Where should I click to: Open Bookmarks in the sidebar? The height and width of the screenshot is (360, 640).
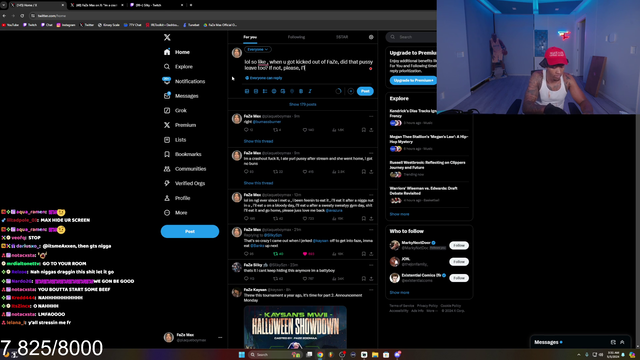pyautogui.click(x=182, y=154)
